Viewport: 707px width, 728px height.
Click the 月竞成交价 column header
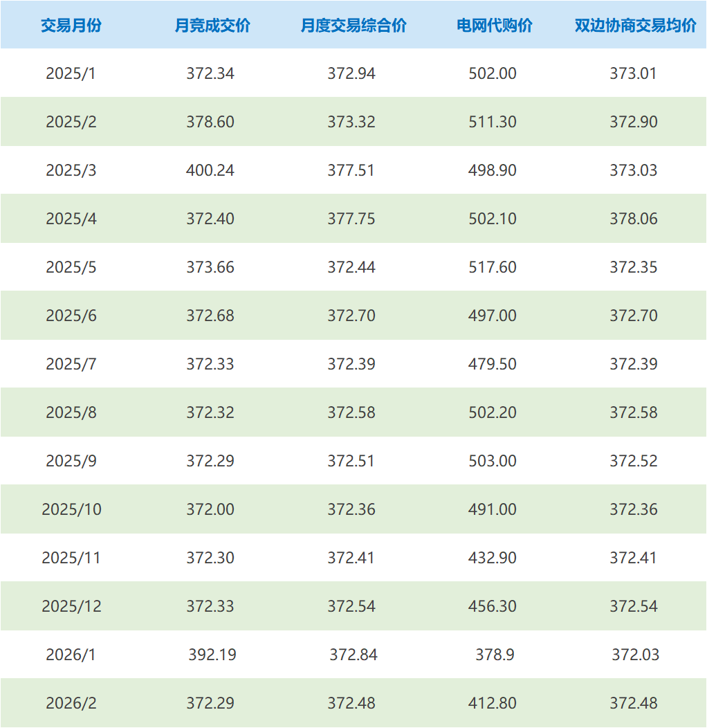(x=212, y=26)
